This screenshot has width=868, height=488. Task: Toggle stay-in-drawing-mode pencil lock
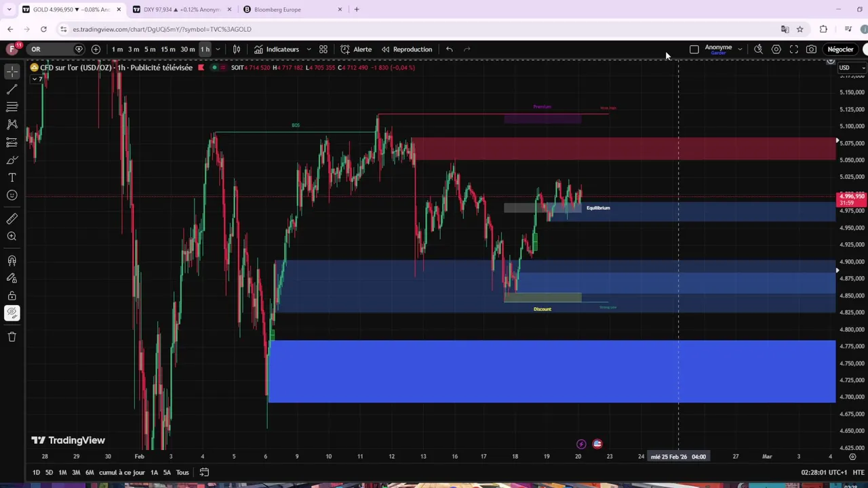point(12,278)
